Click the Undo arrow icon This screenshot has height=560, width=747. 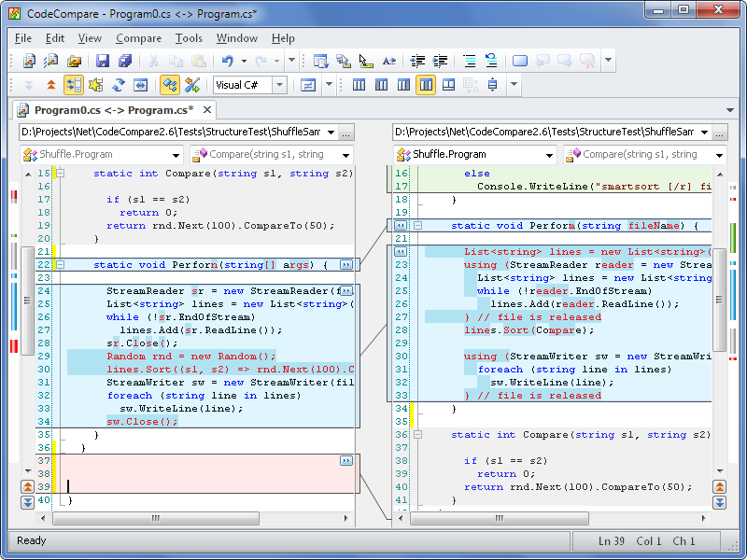click(x=227, y=62)
